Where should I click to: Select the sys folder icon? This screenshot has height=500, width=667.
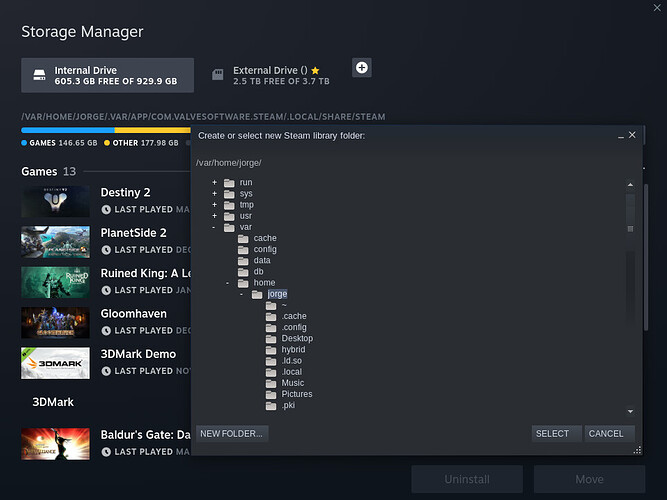(229, 194)
